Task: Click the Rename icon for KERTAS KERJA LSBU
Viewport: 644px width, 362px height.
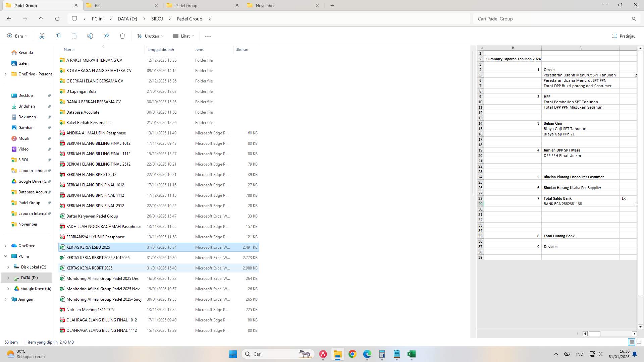Action: click(x=90, y=36)
